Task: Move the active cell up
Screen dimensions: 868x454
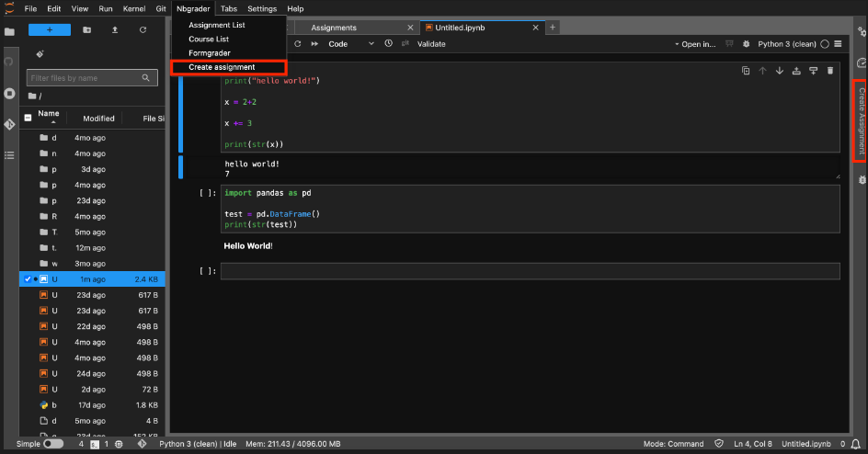Action: point(762,70)
